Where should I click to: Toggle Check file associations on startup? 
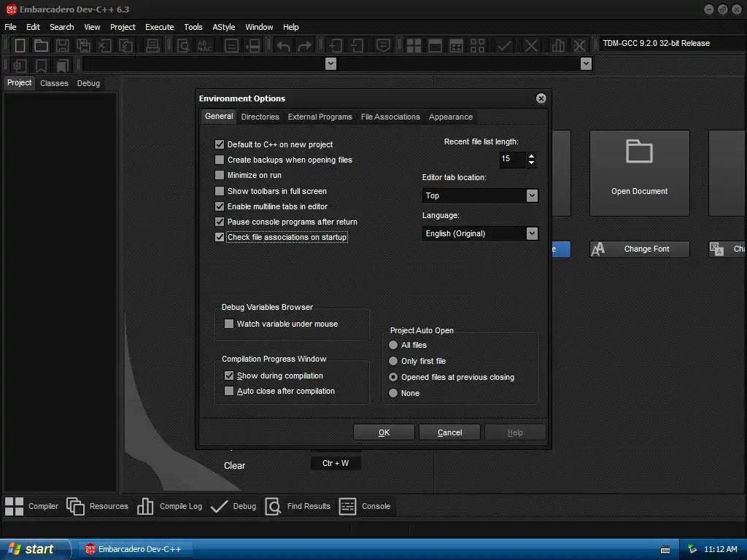219,237
